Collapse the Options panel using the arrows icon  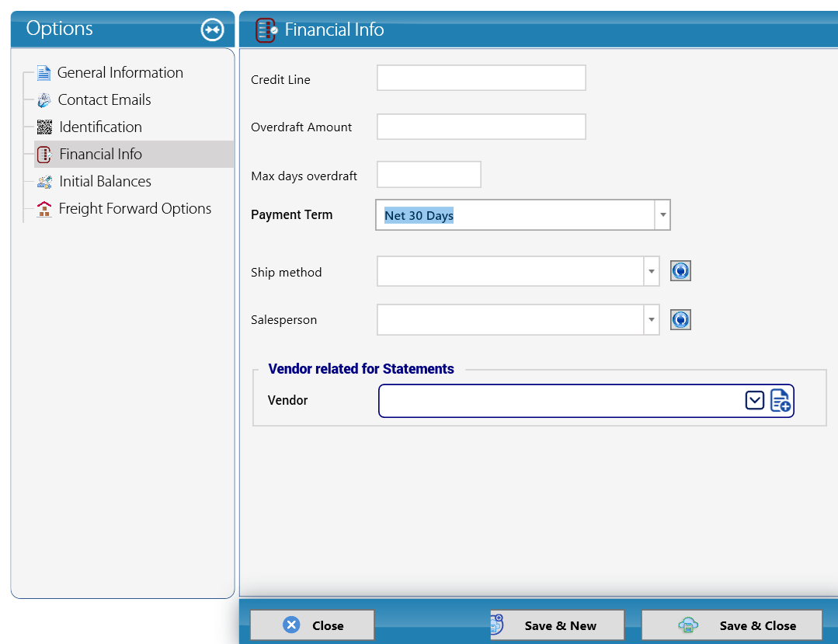click(x=212, y=30)
